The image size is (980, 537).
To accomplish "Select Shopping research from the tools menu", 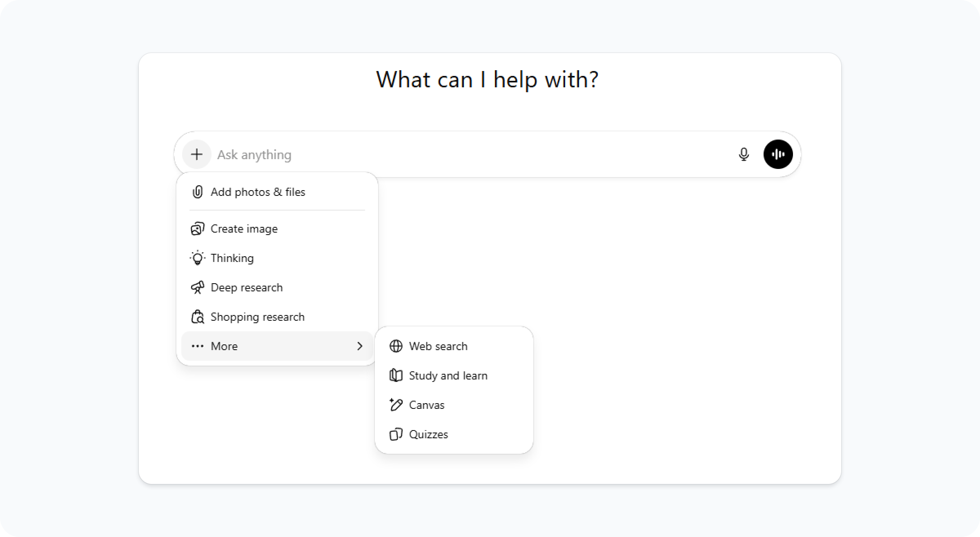I will pyautogui.click(x=257, y=317).
